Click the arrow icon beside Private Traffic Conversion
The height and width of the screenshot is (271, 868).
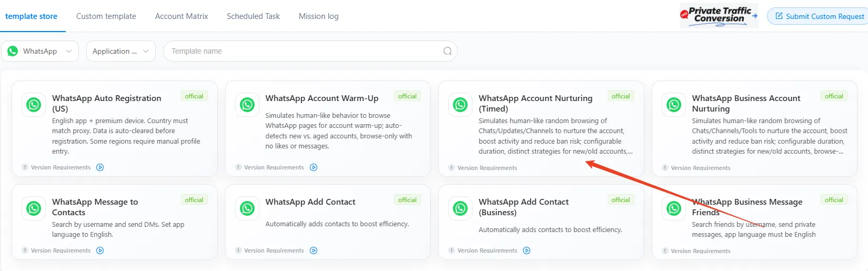tap(754, 16)
